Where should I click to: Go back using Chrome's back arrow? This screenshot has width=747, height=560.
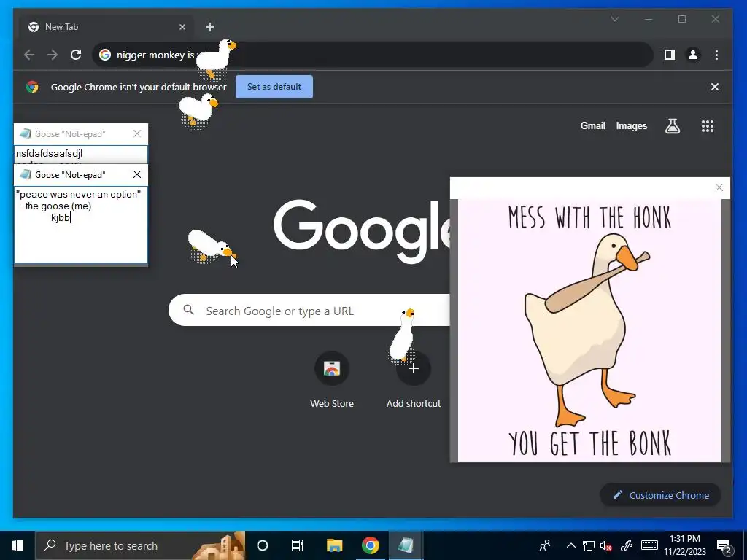(29, 55)
